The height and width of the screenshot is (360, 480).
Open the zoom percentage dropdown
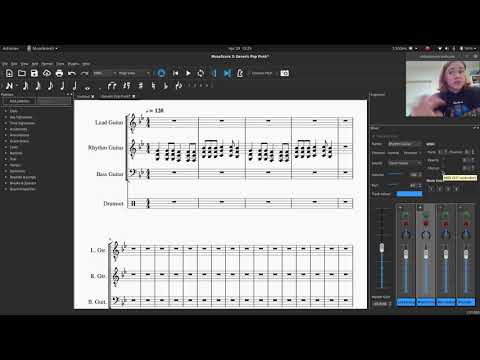tap(104, 73)
